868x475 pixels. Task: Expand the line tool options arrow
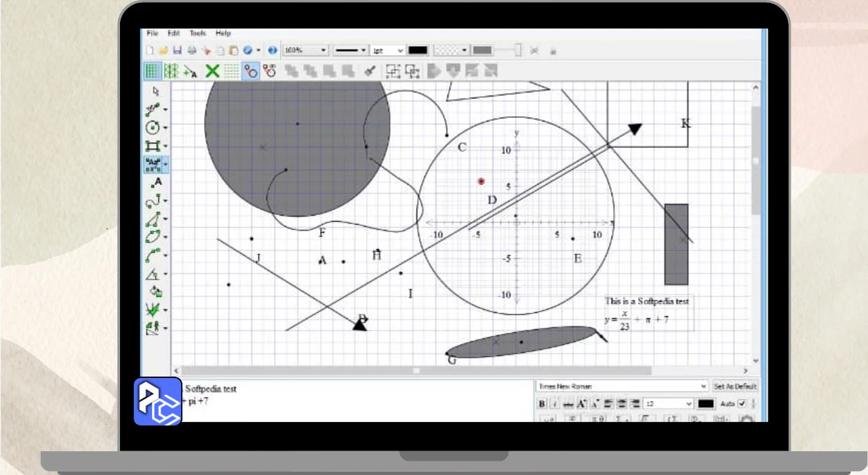165,109
